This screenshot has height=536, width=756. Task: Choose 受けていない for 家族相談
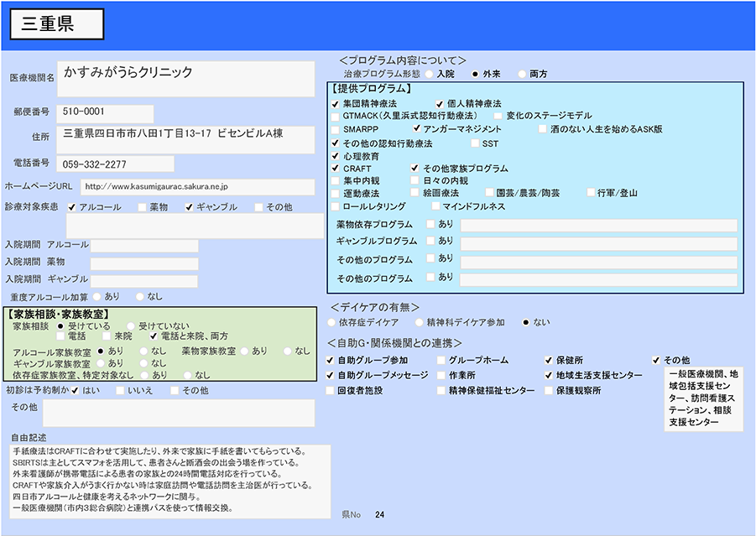tap(131, 325)
